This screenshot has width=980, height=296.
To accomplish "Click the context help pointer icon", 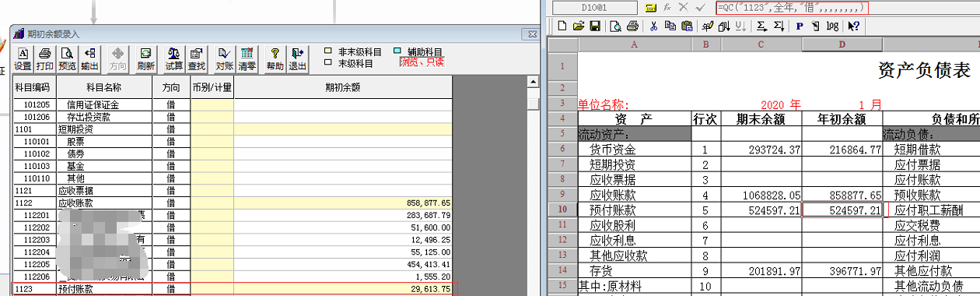I will pyautogui.click(x=853, y=26).
